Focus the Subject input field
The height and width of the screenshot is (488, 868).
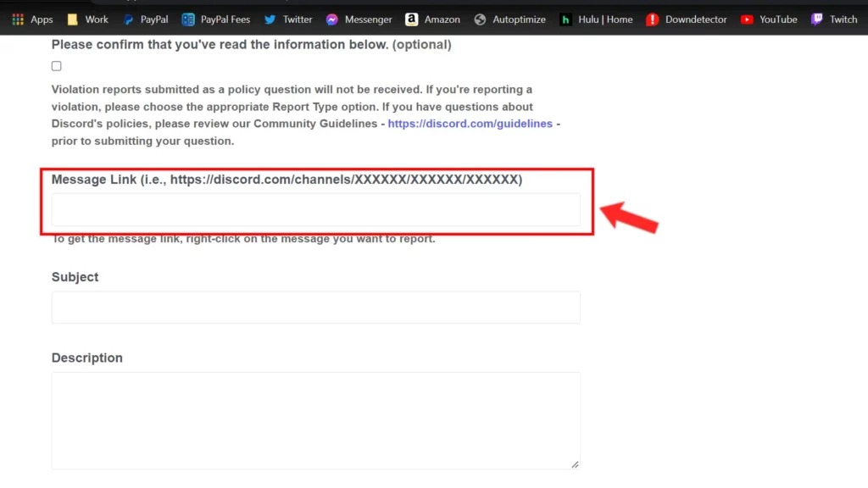click(x=315, y=307)
